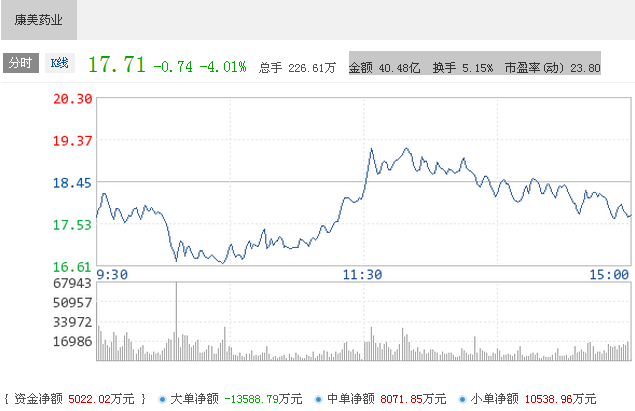The height and width of the screenshot is (411, 635).
Task: Click the 67943 volume axis label
Action: 71,285
